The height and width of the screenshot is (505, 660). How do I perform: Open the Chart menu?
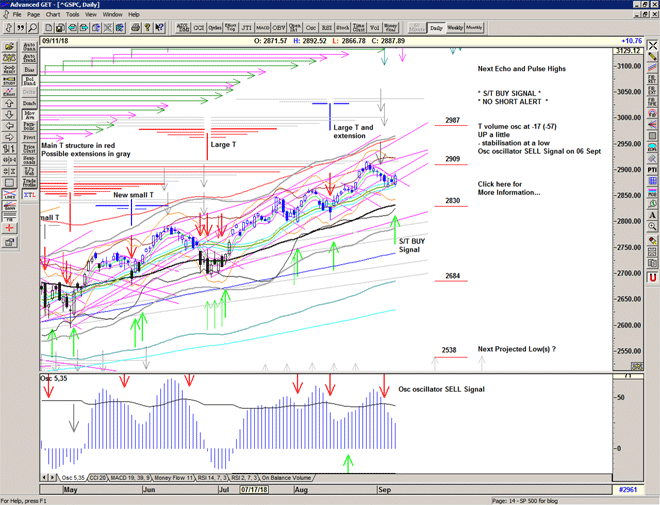[53, 15]
